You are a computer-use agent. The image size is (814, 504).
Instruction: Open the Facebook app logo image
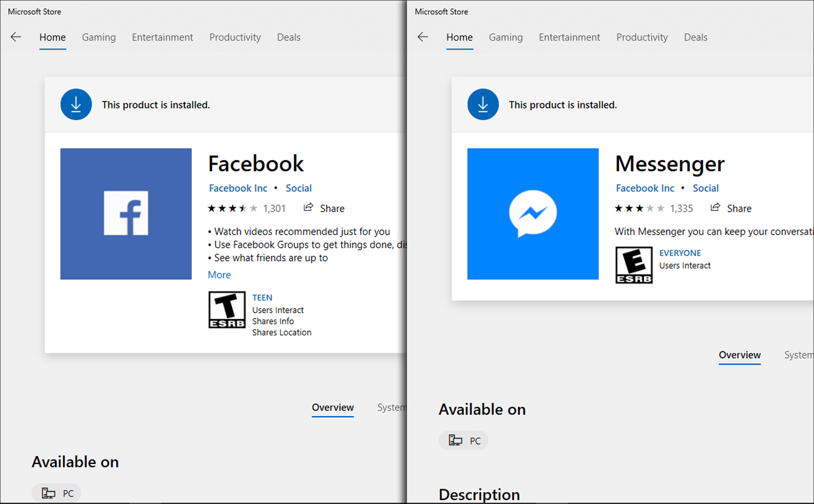click(x=126, y=214)
